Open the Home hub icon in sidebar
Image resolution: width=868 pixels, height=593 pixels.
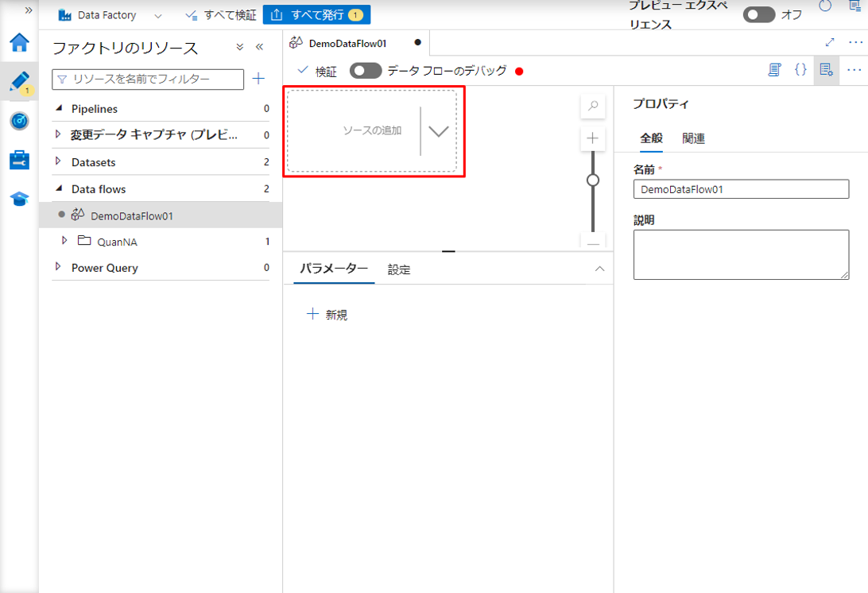click(x=19, y=43)
